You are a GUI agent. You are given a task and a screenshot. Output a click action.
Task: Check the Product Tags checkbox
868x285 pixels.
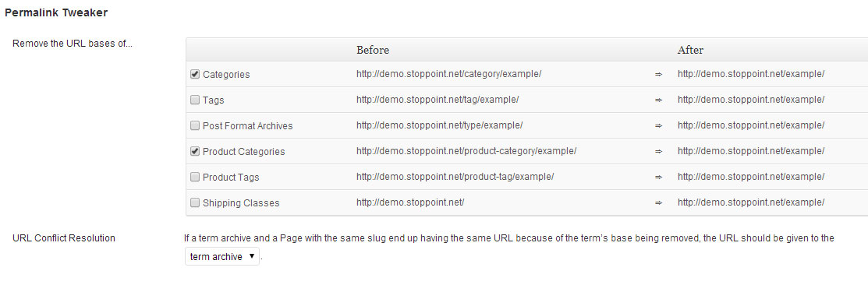click(195, 177)
